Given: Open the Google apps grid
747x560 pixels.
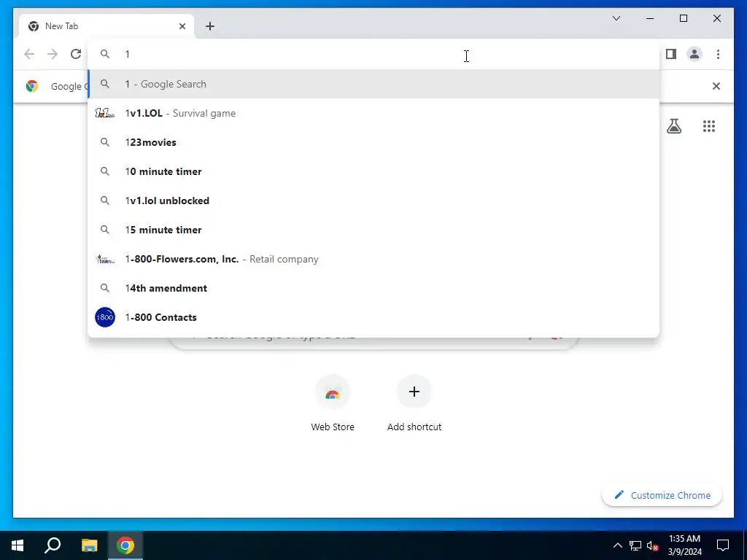Looking at the screenshot, I should click(708, 125).
